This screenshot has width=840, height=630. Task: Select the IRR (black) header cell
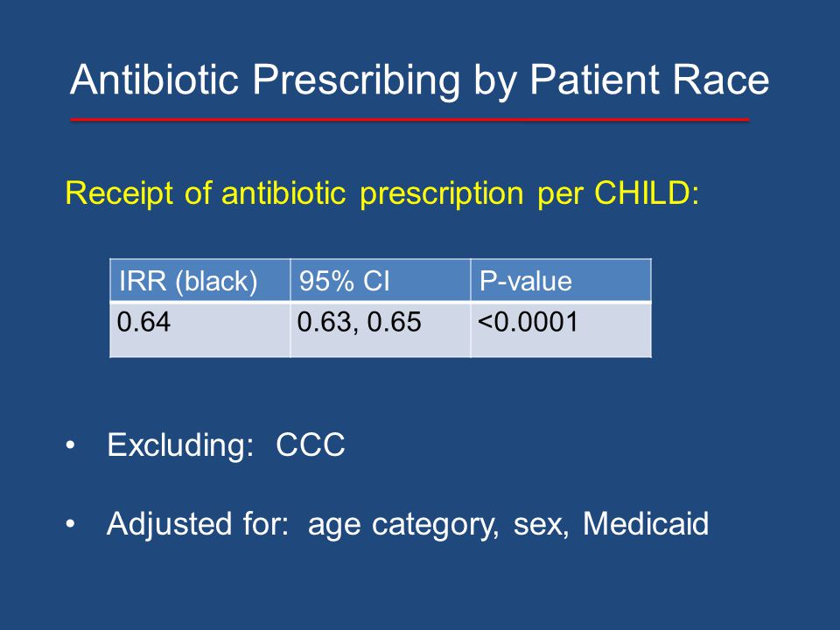pos(199,280)
